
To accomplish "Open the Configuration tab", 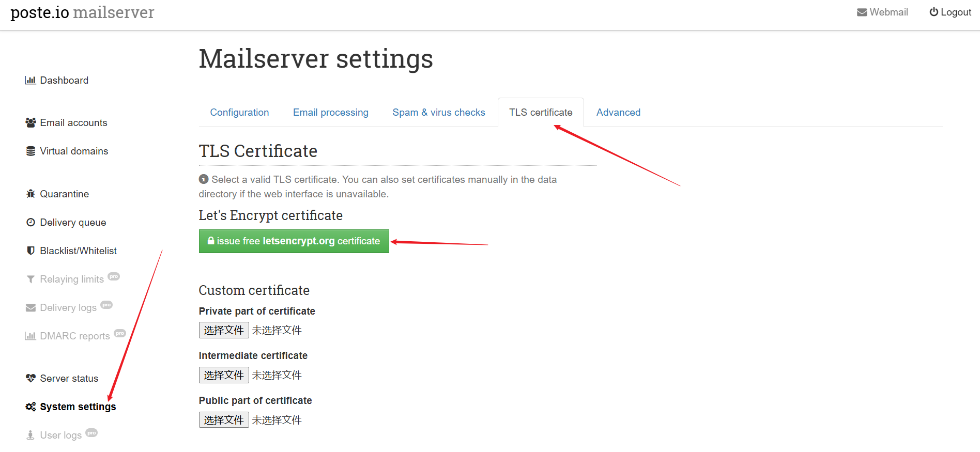I will (239, 112).
